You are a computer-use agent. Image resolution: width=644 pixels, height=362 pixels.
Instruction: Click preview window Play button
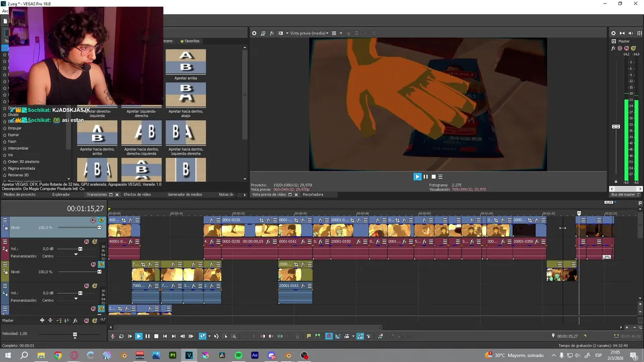point(417,176)
